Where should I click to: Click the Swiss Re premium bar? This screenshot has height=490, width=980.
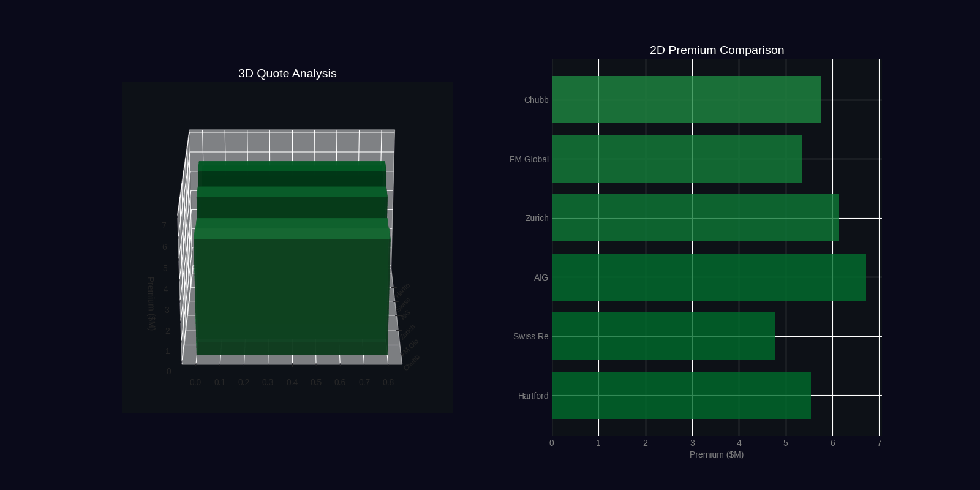pos(663,336)
